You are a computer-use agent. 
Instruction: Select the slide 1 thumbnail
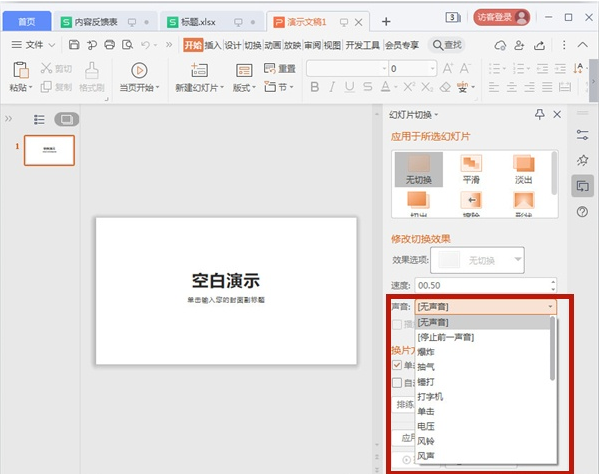click(49, 150)
